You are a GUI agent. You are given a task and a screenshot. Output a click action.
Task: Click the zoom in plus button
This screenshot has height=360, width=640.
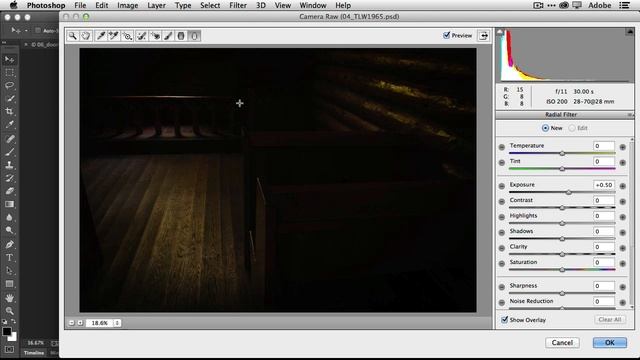pos(80,323)
